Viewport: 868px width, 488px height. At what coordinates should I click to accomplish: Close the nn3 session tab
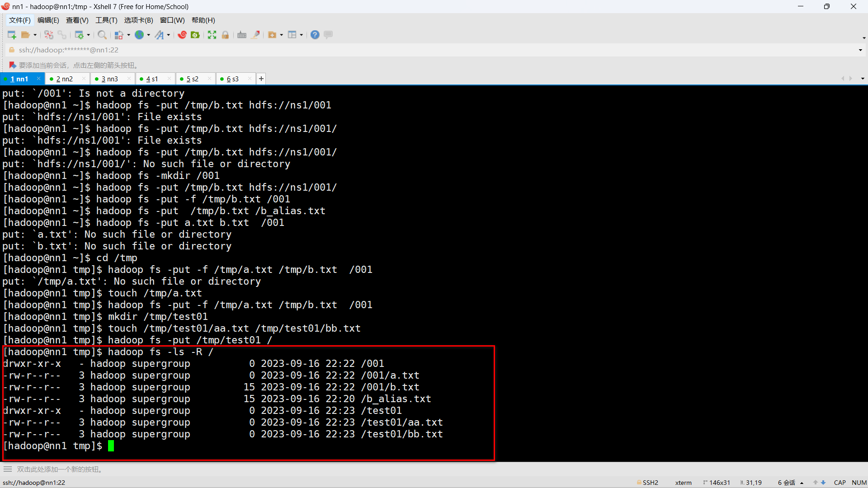[129, 79]
